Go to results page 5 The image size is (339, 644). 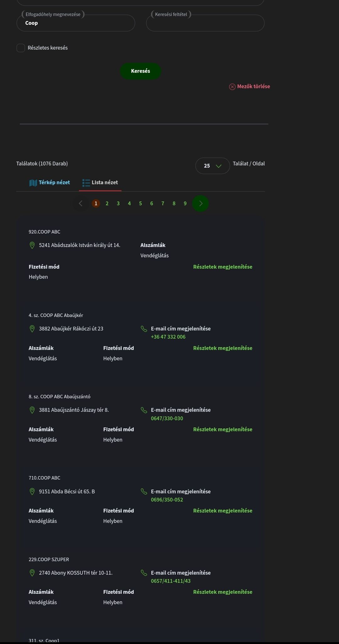(x=140, y=204)
